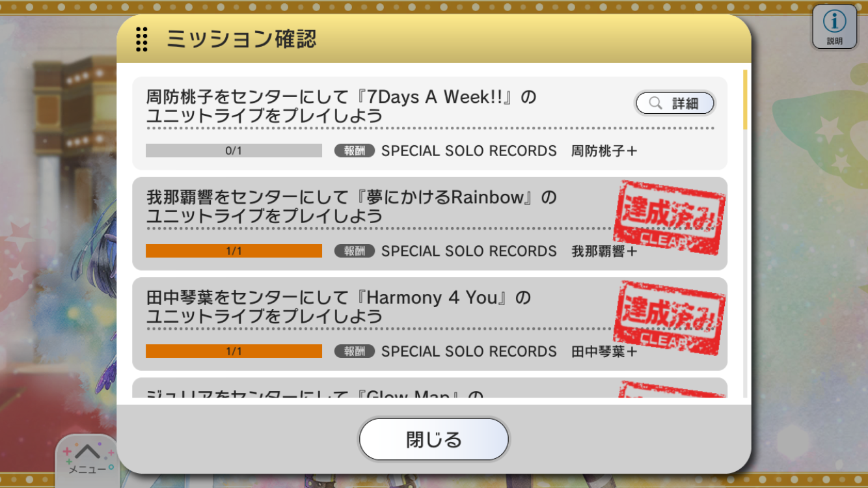Viewport: 868px width, 488px height.
Task: Expand the メニュー arrow tab
Action: [87, 459]
